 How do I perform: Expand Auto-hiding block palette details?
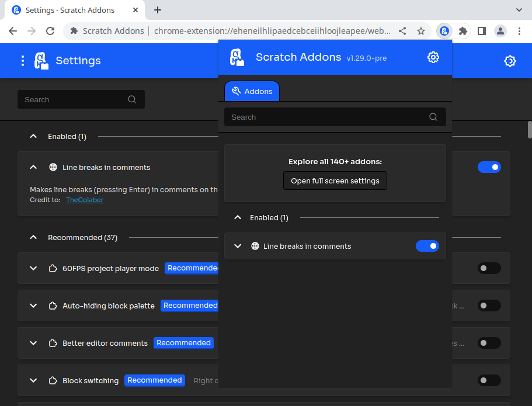click(33, 306)
